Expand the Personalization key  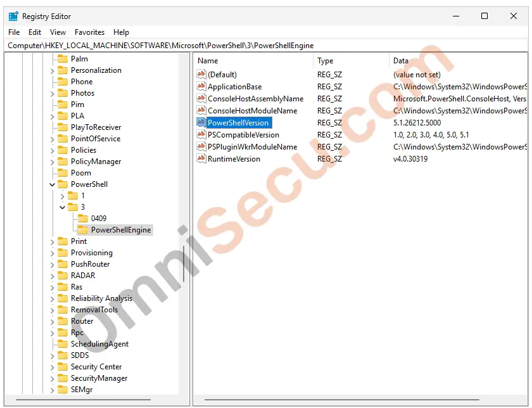point(52,71)
